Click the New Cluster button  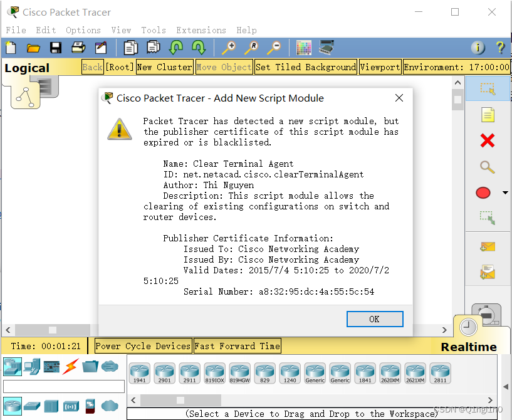click(165, 67)
